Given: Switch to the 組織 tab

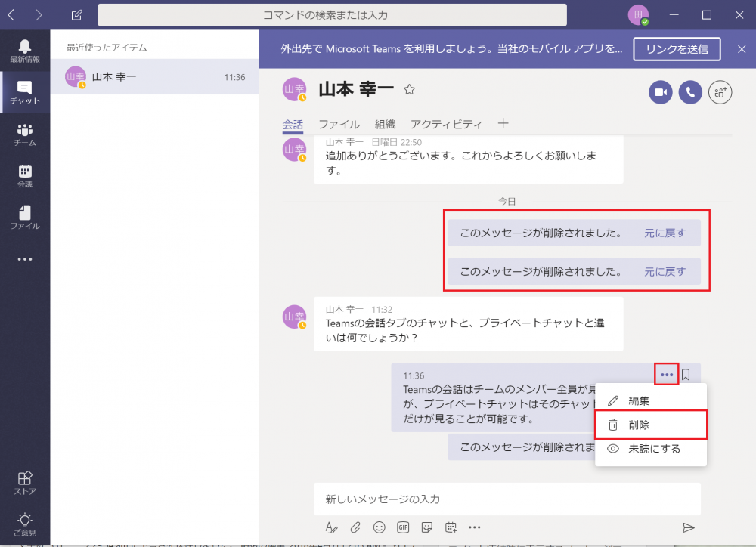Looking at the screenshot, I should coord(386,125).
